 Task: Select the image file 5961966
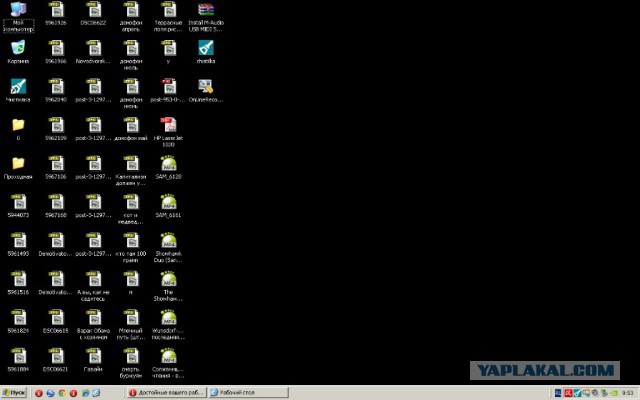click(56, 52)
